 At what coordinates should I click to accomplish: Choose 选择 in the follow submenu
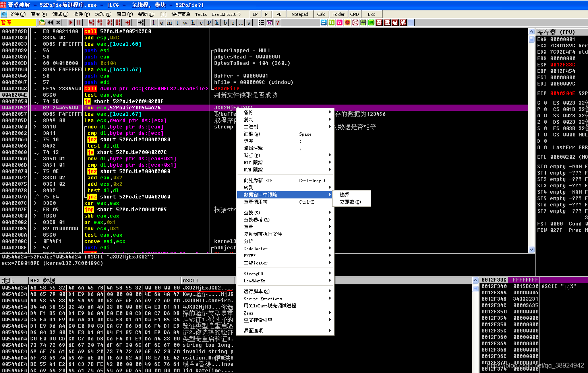tap(352, 195)
